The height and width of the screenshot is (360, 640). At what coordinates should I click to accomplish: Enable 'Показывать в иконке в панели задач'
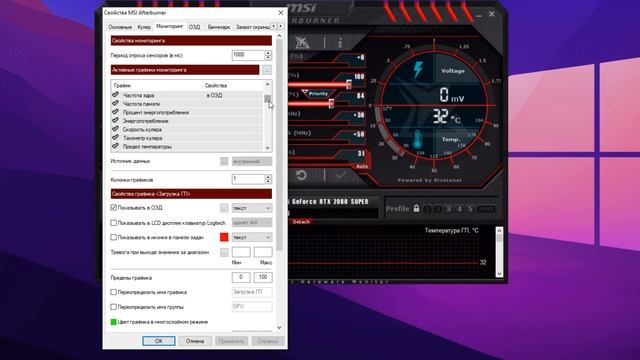(x=113, y=237)
